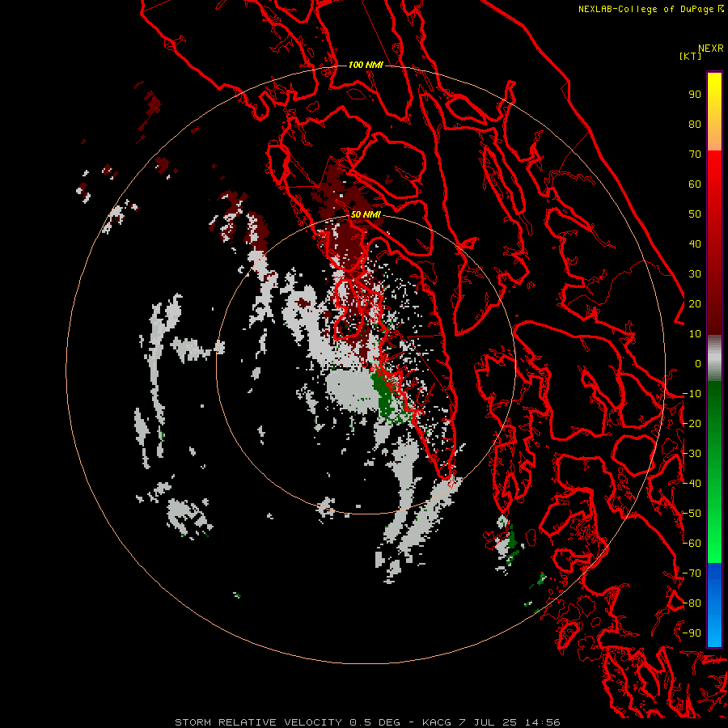Click the 30 value on velocity scale
The height and width of the screenshot is (728, 728).
(x=695, y=274)
